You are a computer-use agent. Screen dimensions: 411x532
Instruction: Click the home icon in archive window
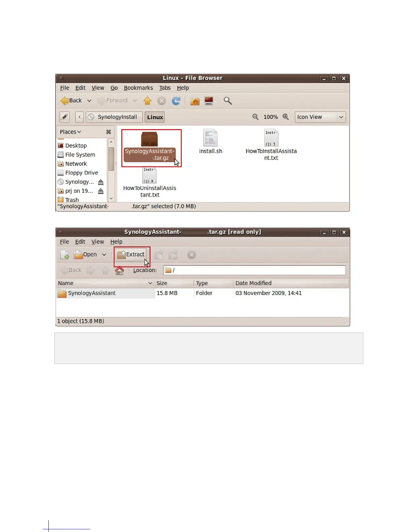point(119,270)
